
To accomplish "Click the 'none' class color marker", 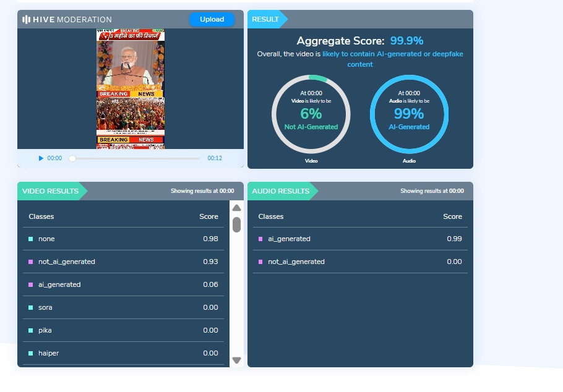I will 30,239.
